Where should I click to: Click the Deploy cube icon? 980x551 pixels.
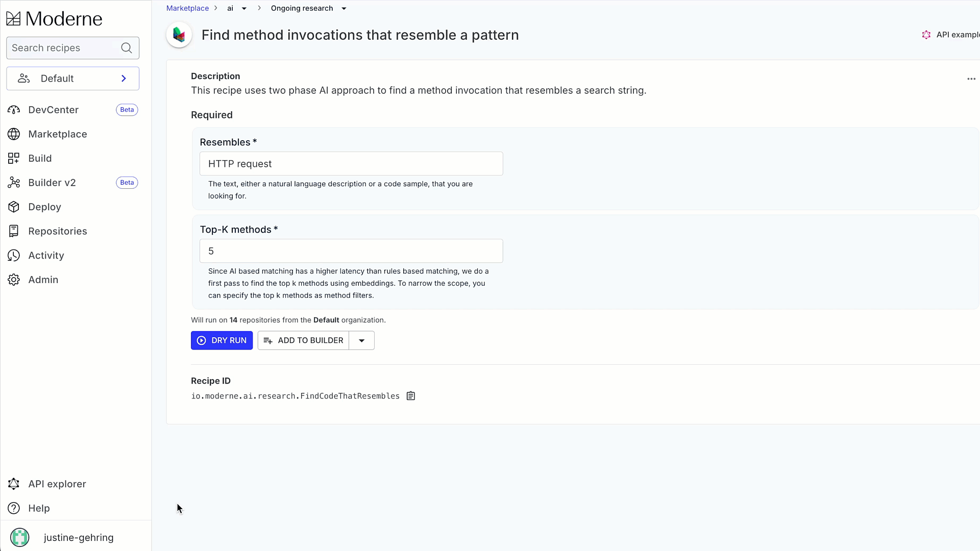click(14, 207)
